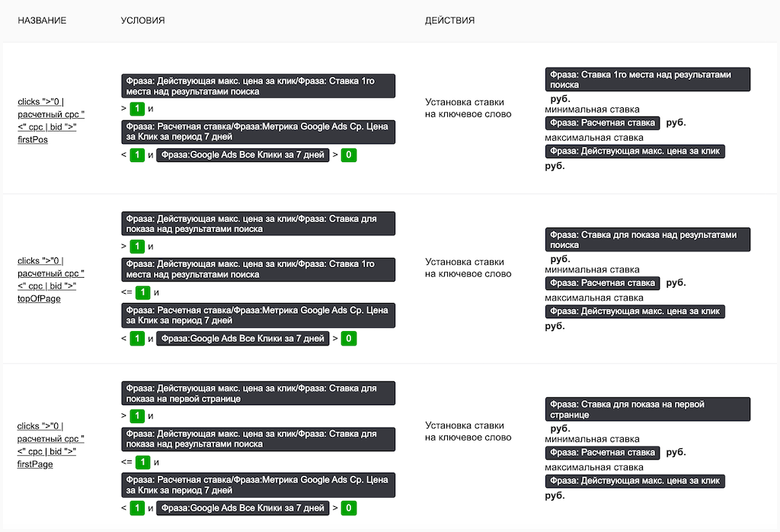Click 'Ставка для показа над результатами поиска' action tag
Image resolution: width=780 pixels, height=532 pixels.
647,240
